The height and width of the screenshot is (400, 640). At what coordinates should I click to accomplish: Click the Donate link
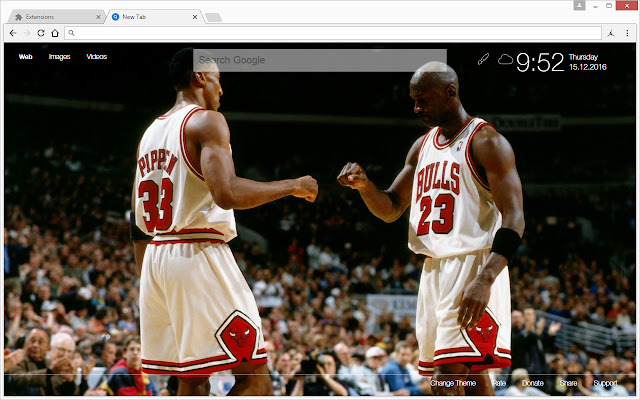point(533,383)
